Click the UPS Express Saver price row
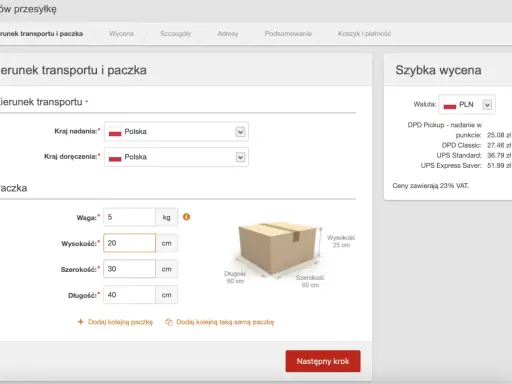Screen dimensions: 512x384 coord(466,165)
